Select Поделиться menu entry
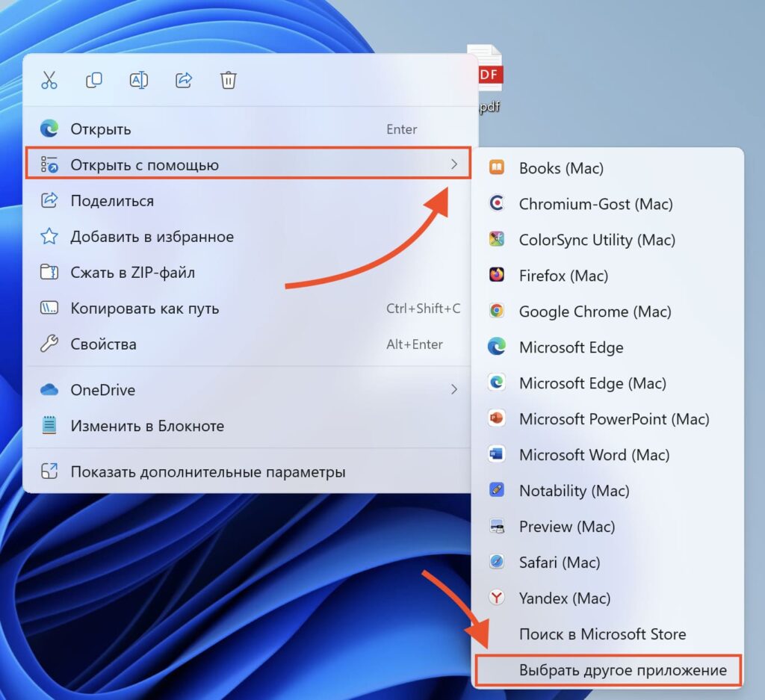The image size is (765, 700). 247,201
